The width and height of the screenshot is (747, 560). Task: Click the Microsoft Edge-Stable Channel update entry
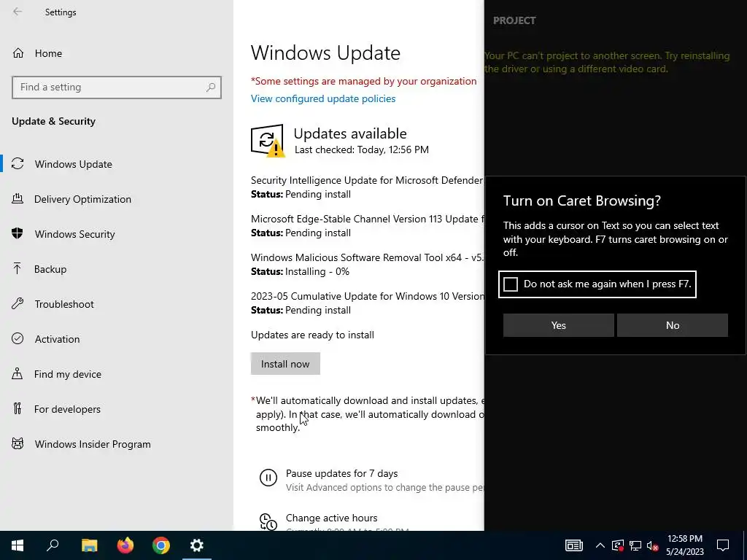pos(367,219)
